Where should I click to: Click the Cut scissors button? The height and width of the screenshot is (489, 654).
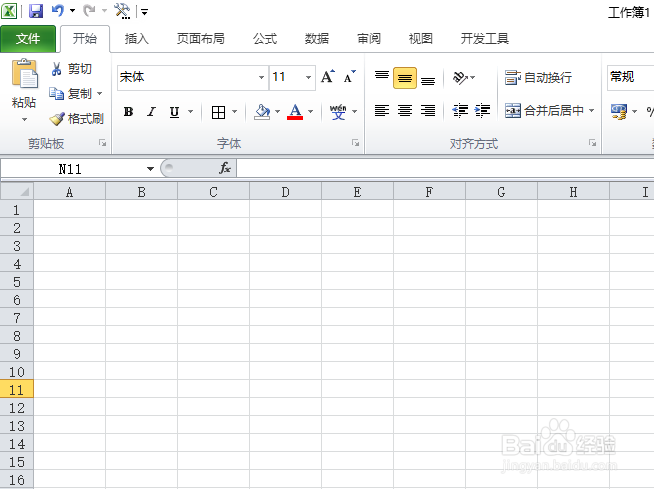pos(71,69)
